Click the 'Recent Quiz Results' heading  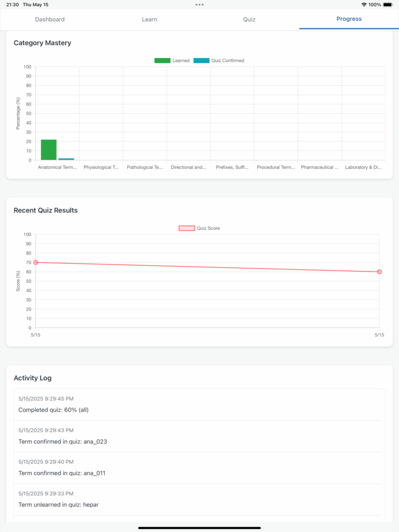pos(46,210)
